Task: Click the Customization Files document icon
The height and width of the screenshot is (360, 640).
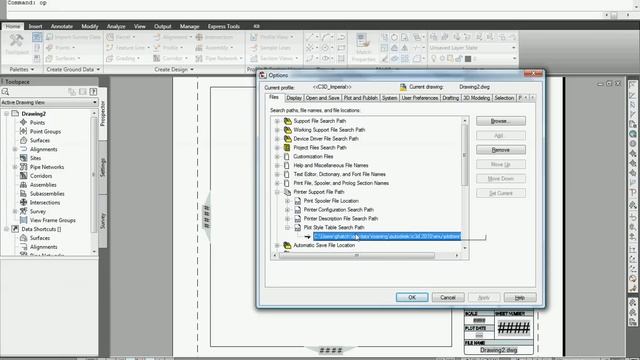Action: tap(287, 157)
